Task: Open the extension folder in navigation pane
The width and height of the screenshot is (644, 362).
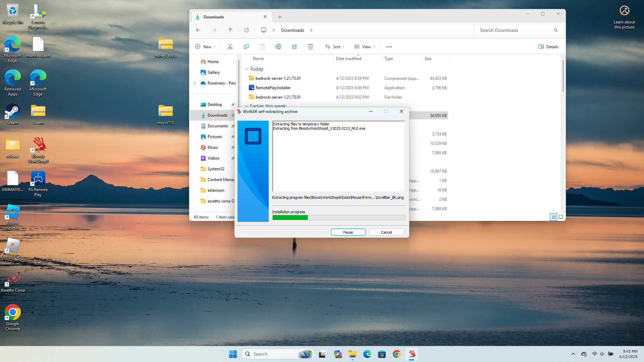Action: point(212,190)
